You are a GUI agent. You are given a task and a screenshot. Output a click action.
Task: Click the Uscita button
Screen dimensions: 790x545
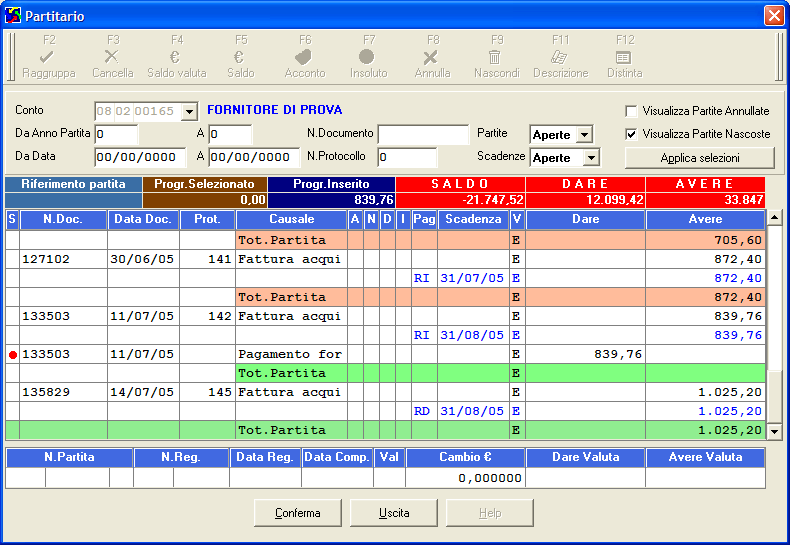click(x=393, y=513)
